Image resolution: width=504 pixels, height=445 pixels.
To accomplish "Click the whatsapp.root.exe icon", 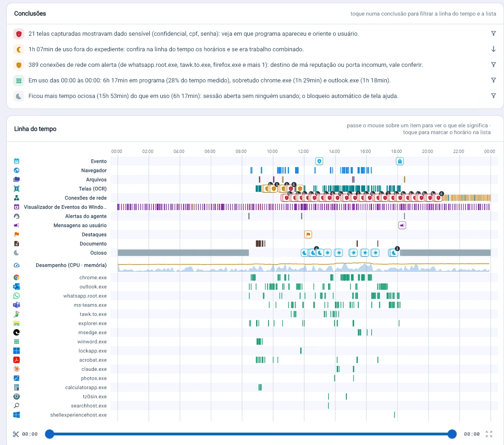I will pos(16,296).
